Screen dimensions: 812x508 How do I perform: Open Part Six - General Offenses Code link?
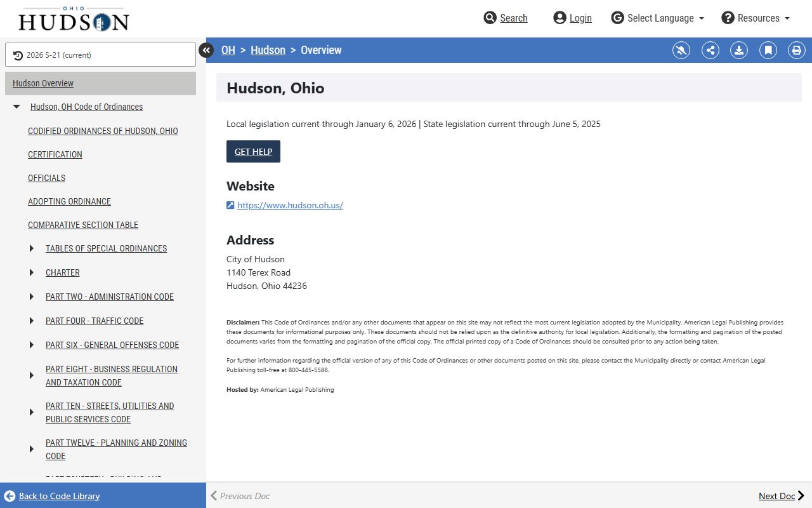click(x=112, y=345)
